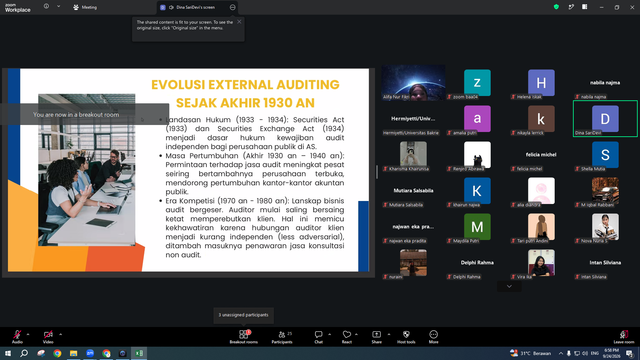Select amalia putri participant tile
The height and width of the screenshot is (360, 640).
point(477,118)
